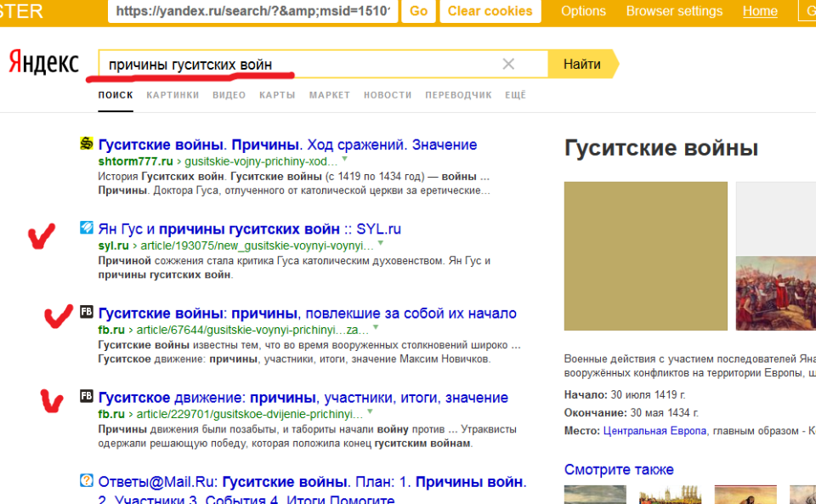Click the proxy URL address field
Viewport: 816px width, 504px height.
pyautogui.click(x=253, y=11)
